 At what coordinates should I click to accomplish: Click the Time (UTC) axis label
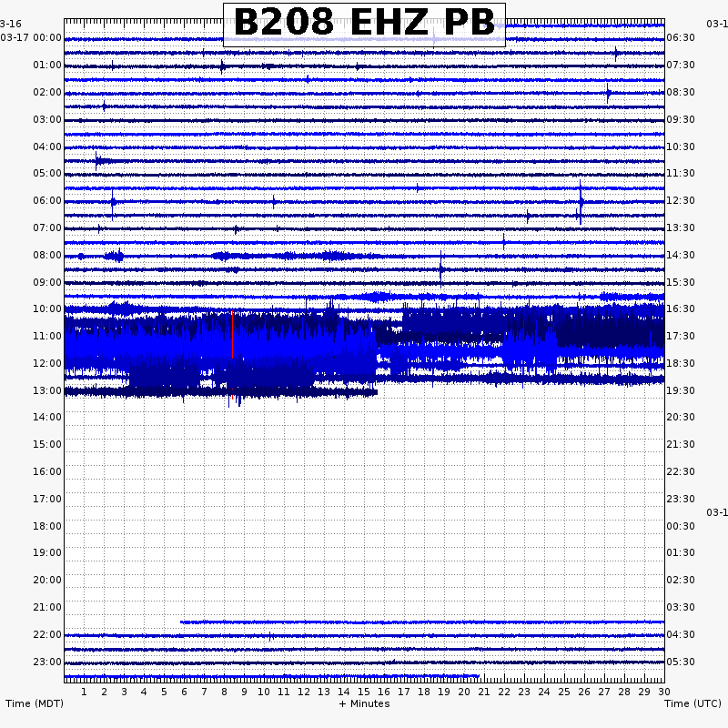tap(693, 703)
